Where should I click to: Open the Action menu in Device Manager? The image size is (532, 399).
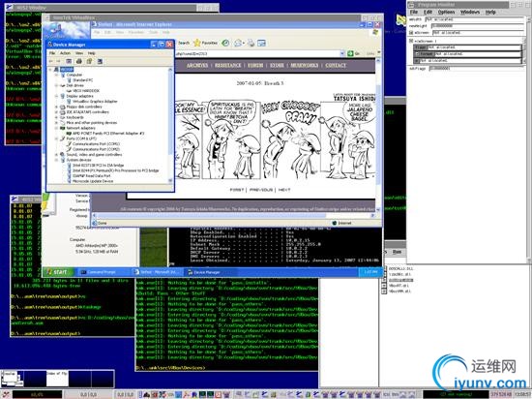pyautogui.click(x=65, y=53)
